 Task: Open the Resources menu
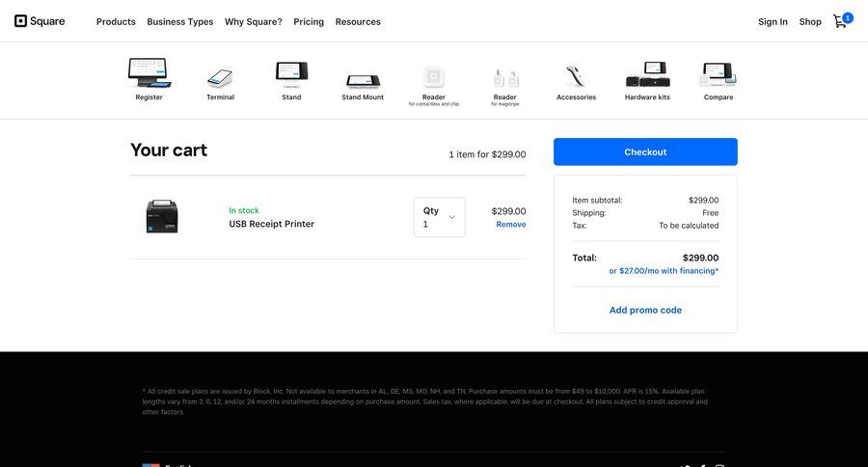pyautogui.click(x=358, y=21)
